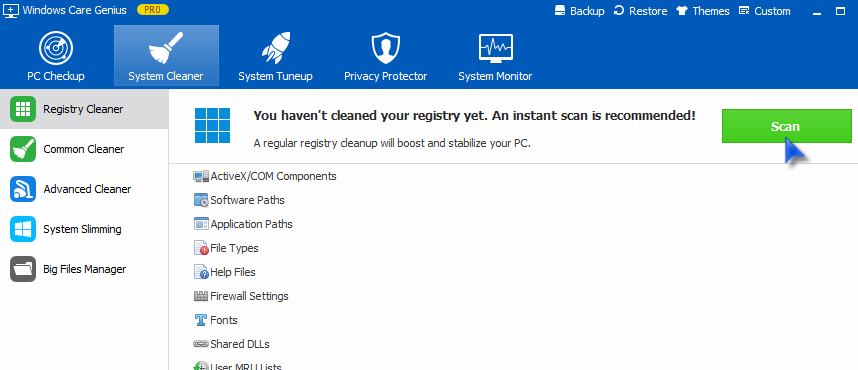The image size is (858, 370).
Task: Minimize the Windows Care Genius window
Action: point(818,12)
